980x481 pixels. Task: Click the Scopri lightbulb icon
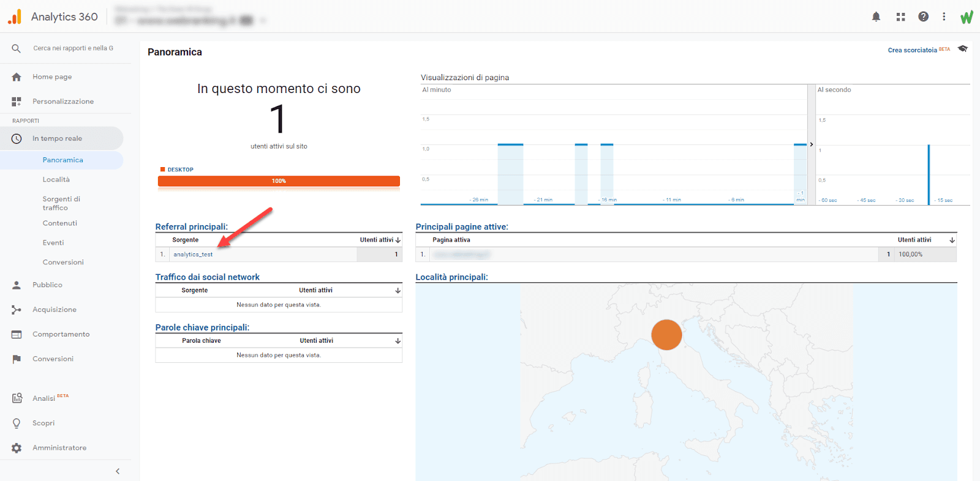point(17,423)
